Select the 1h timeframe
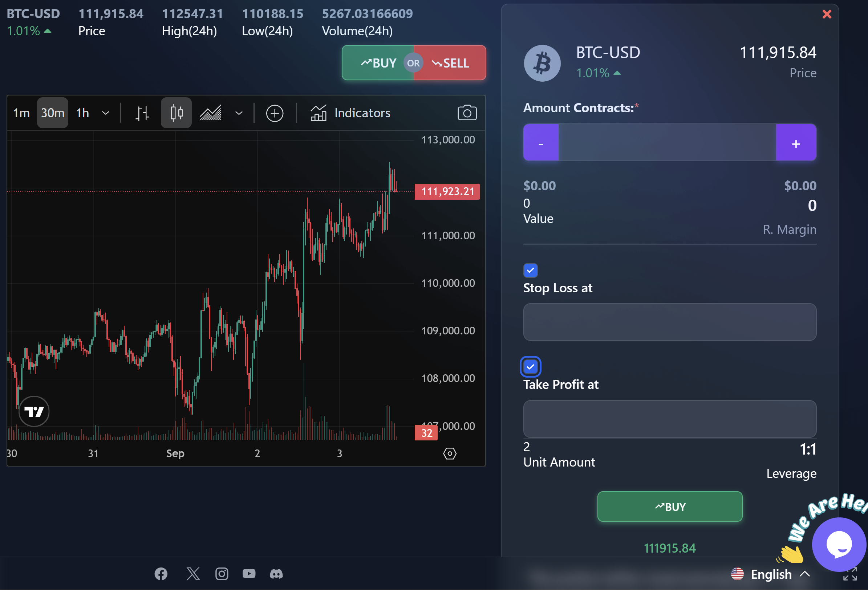 click(x=82, y=113)
